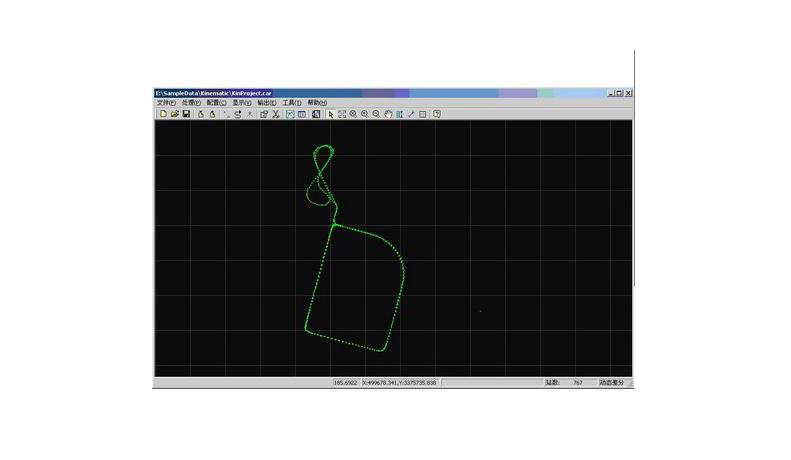
Task: Click the table view toolbar icon
Action: coord(302,114)
